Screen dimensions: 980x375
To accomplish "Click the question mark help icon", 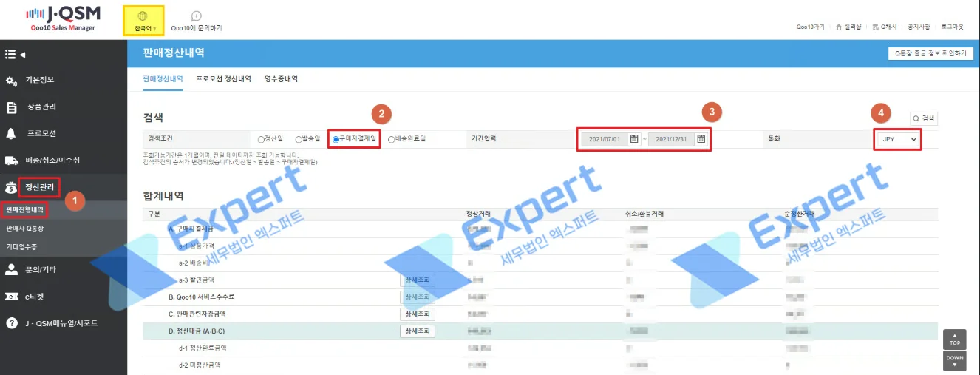I will [x=11, y=323].
